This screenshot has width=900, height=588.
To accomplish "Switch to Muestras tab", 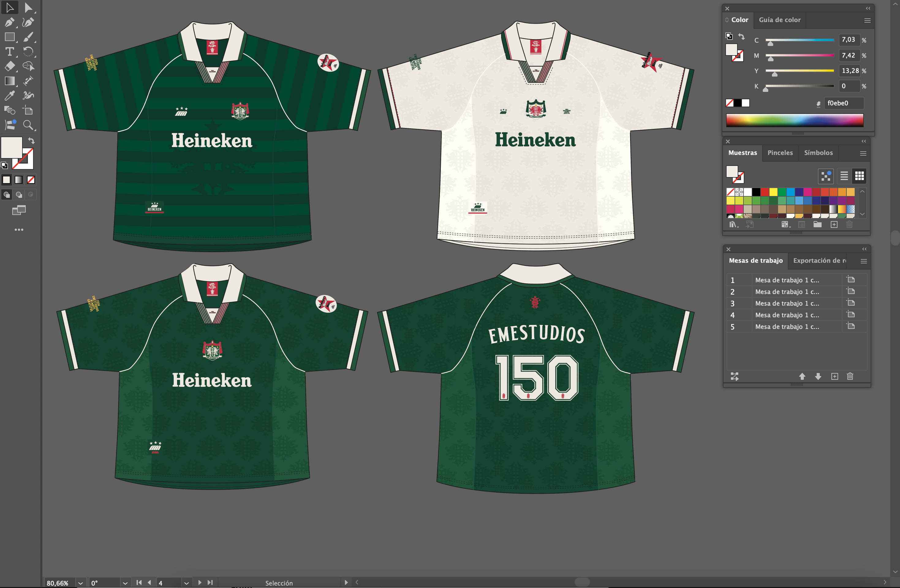I will click(742, 153).
